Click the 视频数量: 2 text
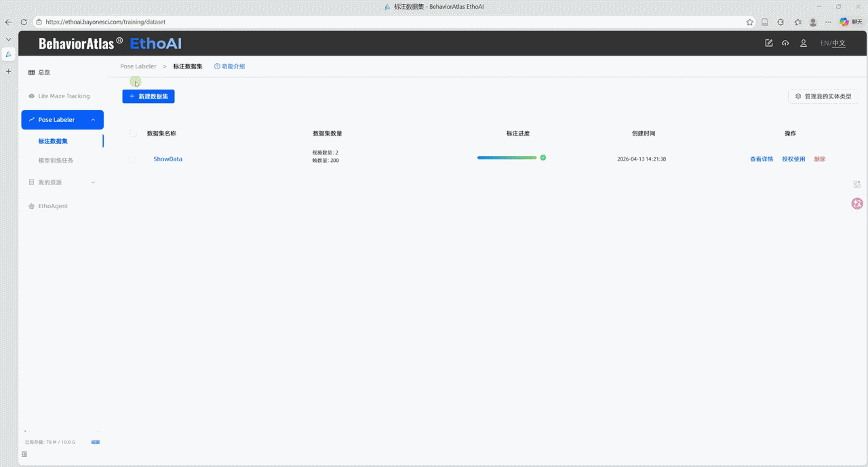This screenshot has width=868, height=467. [x=325, y=153]
